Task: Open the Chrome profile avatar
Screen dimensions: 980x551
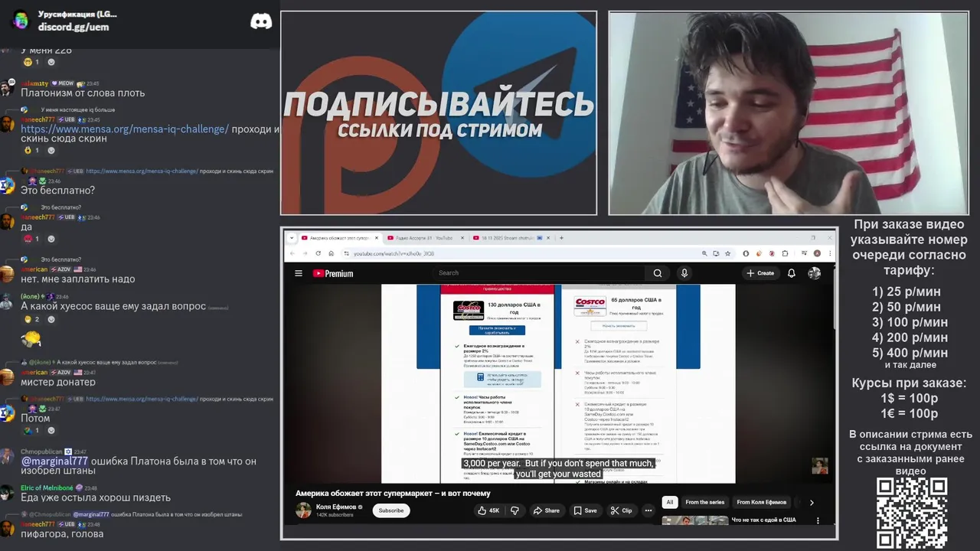Action: coord(817,253)
